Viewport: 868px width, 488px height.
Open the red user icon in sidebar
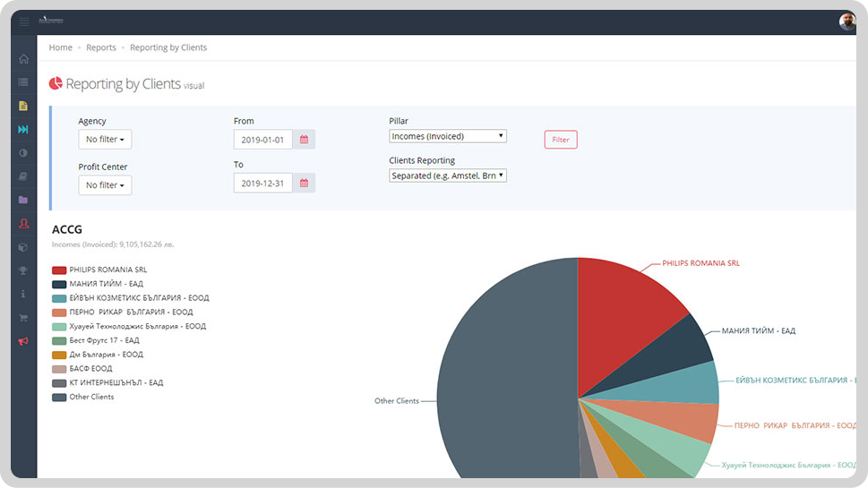click(x=23, y=224)
